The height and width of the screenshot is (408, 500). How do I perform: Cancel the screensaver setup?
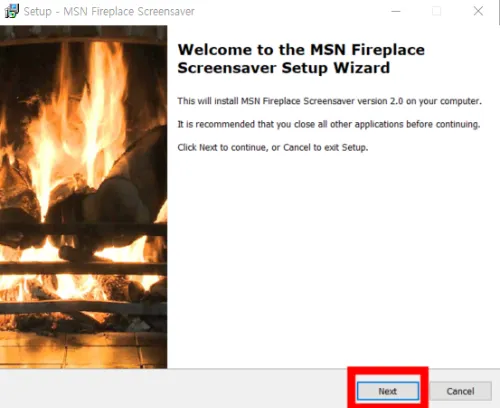460,391
